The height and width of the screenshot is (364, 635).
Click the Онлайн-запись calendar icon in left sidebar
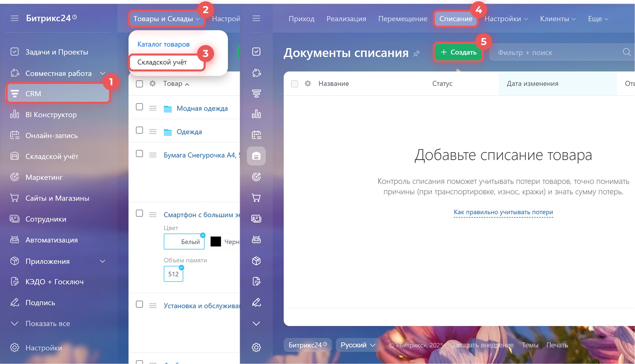[15, 135]
